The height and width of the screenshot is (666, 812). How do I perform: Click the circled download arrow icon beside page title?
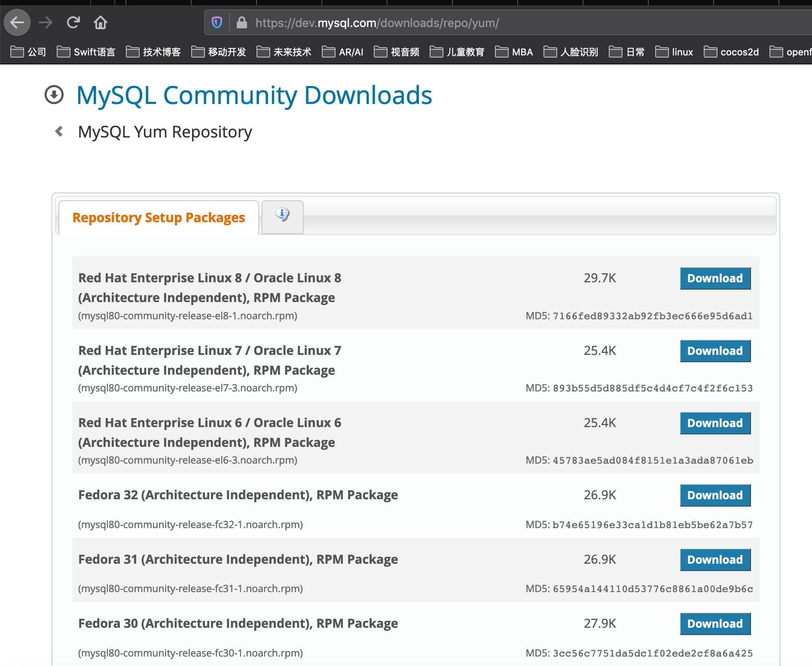click(54, 95)
